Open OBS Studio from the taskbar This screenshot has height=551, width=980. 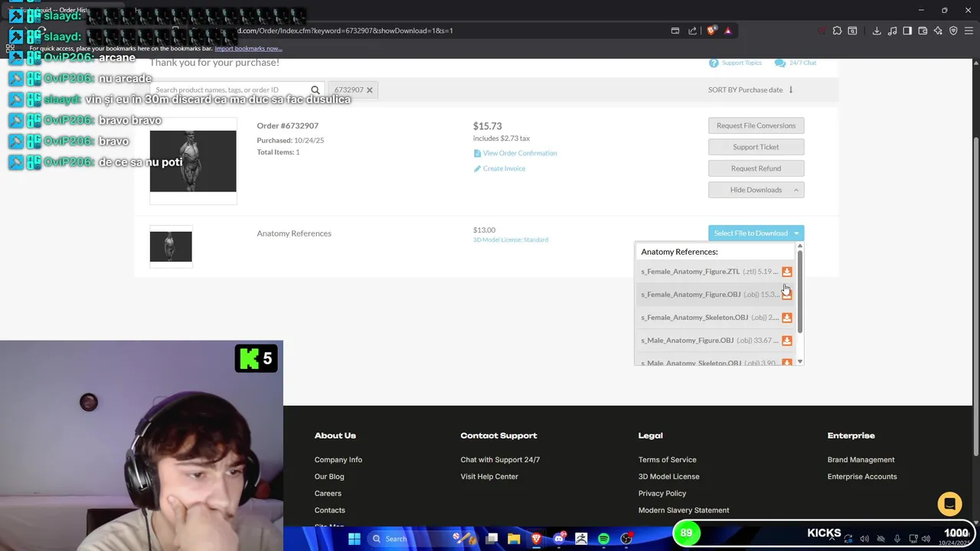pyautogui.click(x=626, y=539)
